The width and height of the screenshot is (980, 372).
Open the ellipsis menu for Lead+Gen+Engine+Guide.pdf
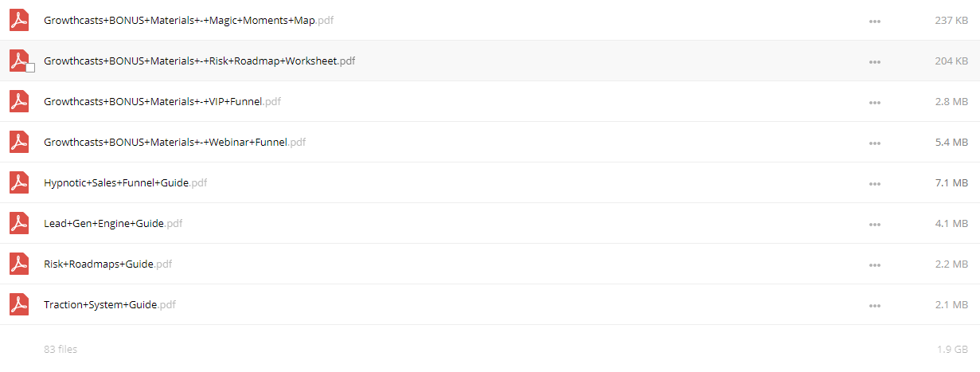[x=875, y=224]
